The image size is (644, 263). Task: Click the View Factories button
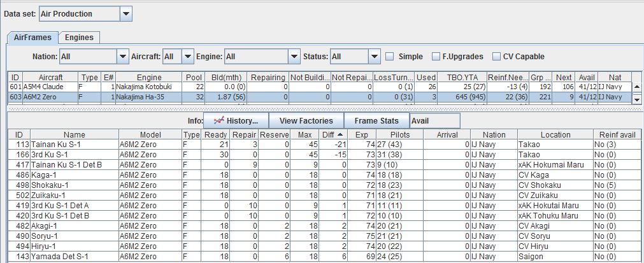[x=306, y=120]
